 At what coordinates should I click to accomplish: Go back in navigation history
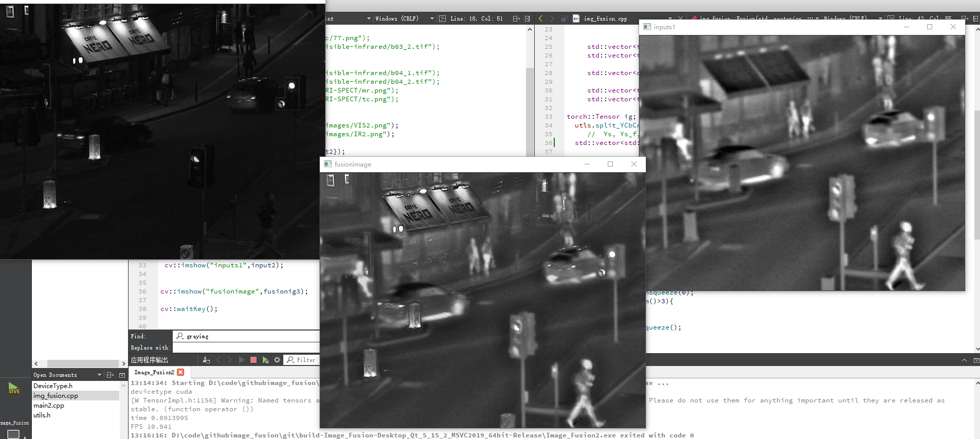(540, 19)
